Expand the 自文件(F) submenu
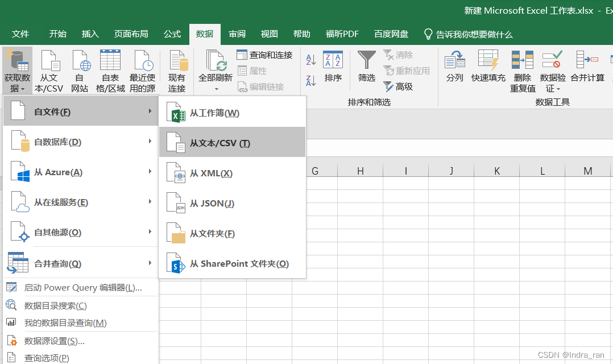The height and width of the screenshot is (364, 613). click(81, 111)
